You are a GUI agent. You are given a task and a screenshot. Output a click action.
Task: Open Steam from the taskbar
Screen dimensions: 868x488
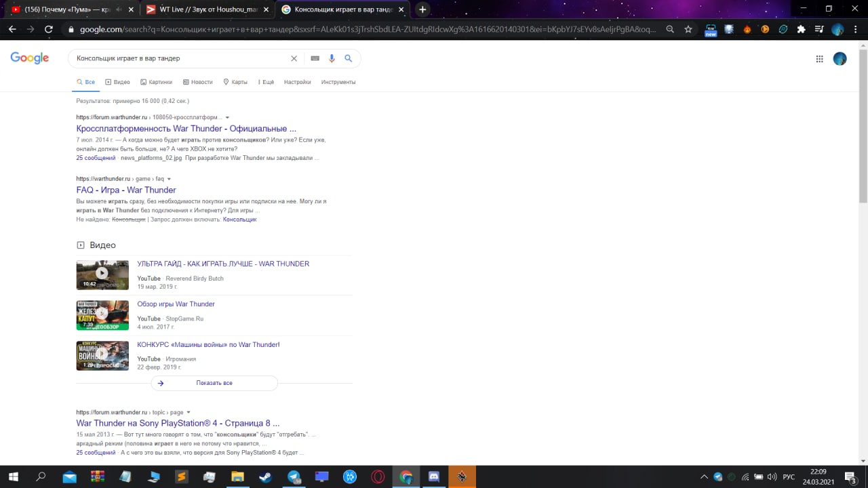pyautogui.click(x=265, y=477)
